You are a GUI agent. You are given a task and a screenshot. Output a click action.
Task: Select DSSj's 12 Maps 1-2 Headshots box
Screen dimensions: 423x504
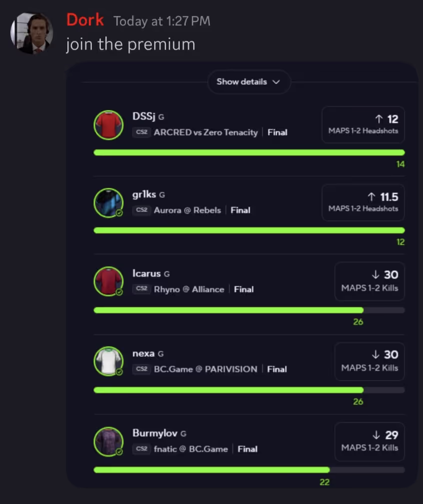click(363, 124)
